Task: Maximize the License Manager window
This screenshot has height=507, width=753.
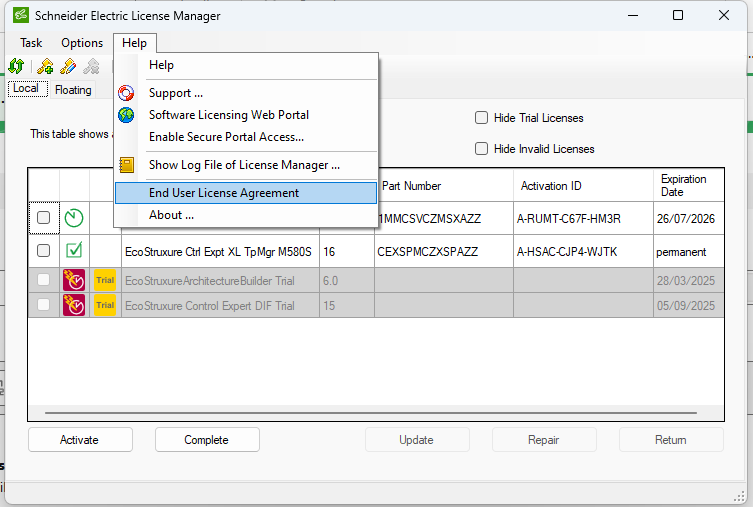Action: coord(678,15)
